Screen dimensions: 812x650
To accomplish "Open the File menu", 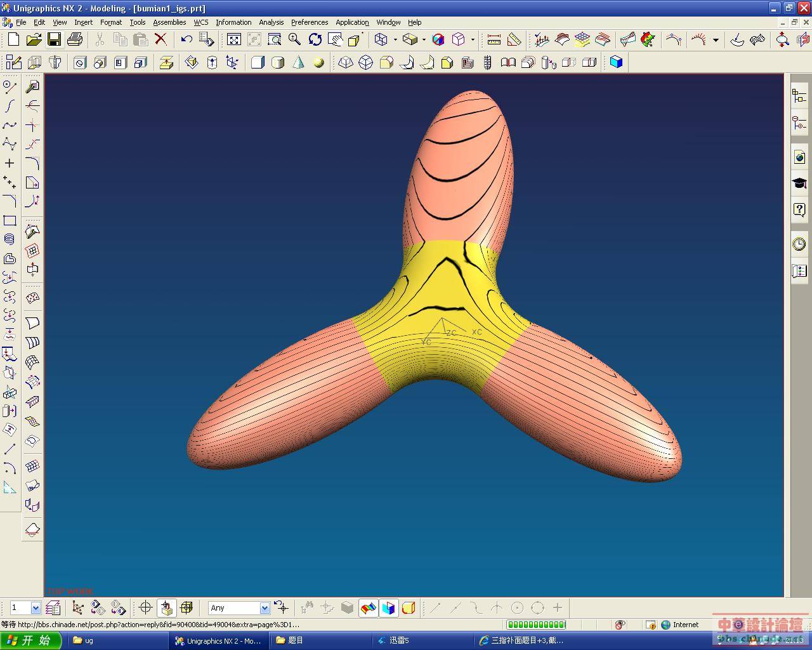I will tap(21, 22).
